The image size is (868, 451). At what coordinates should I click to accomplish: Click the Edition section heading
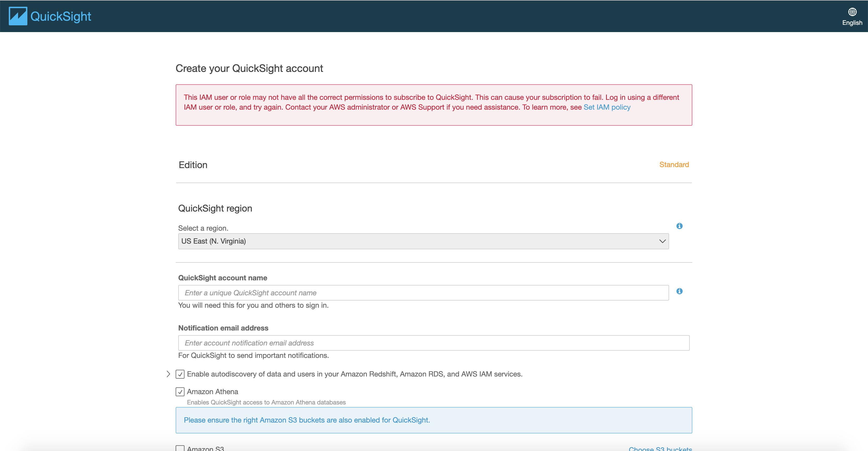tap(193, 165)
